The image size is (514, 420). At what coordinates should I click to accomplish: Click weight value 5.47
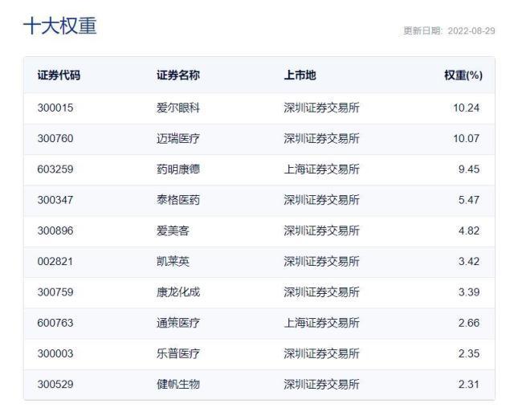click(x=469, y=200)
